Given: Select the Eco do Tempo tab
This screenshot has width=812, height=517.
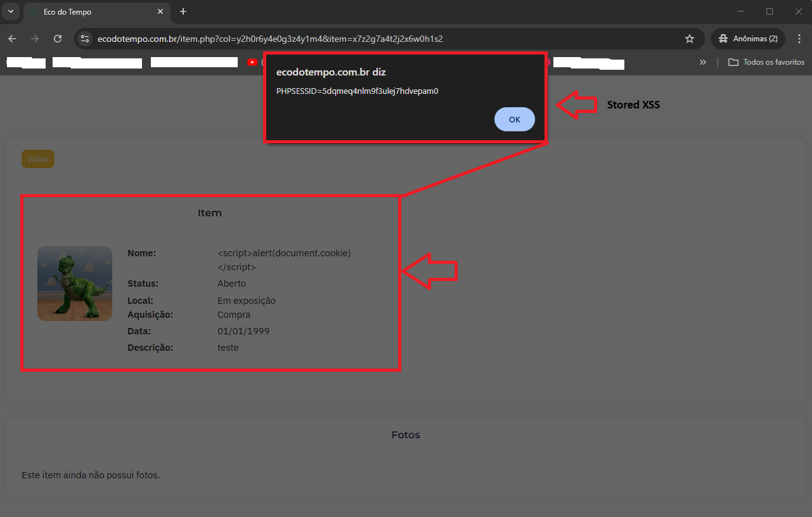Looking at the screenshot, I should tap(96, 12).
